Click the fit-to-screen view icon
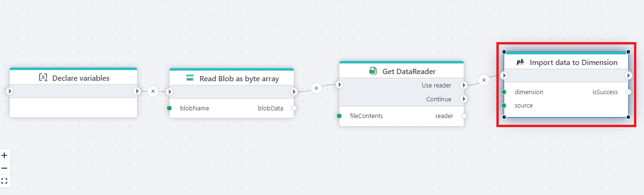This screenshot has width=644, height=195. pyautogui.click(x=5, y=181)
